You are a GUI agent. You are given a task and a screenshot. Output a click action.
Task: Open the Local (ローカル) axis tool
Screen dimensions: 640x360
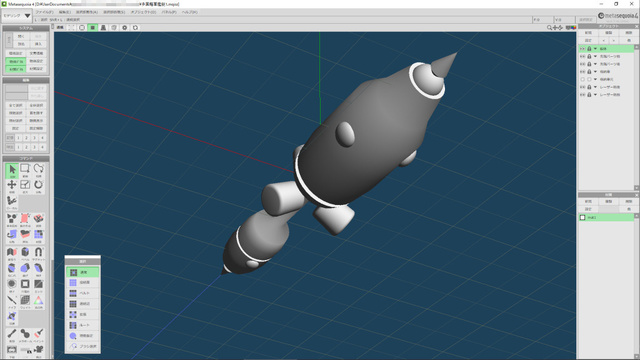pos(12,202)
